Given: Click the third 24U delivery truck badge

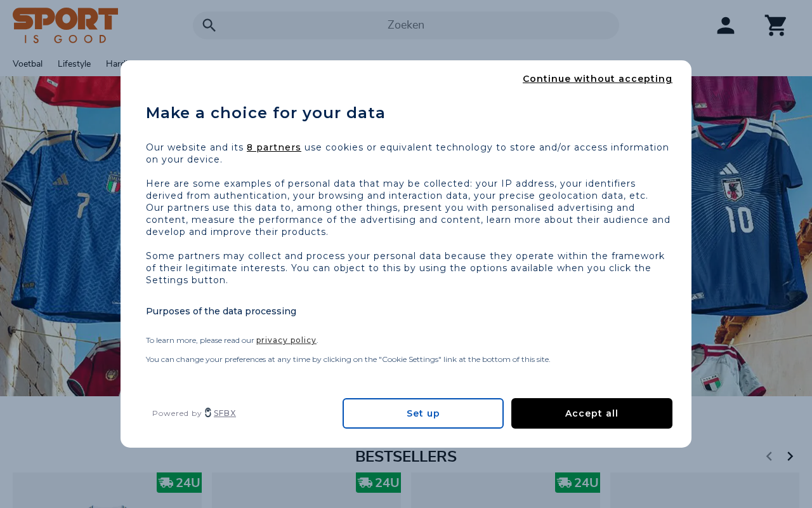Looking at the screenshot, I should [578, 483].
